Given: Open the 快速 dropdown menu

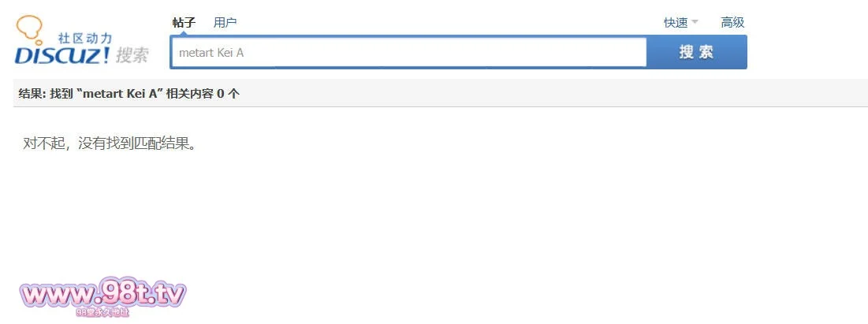Looking at the screenshot, I should (x=676, y=23).
